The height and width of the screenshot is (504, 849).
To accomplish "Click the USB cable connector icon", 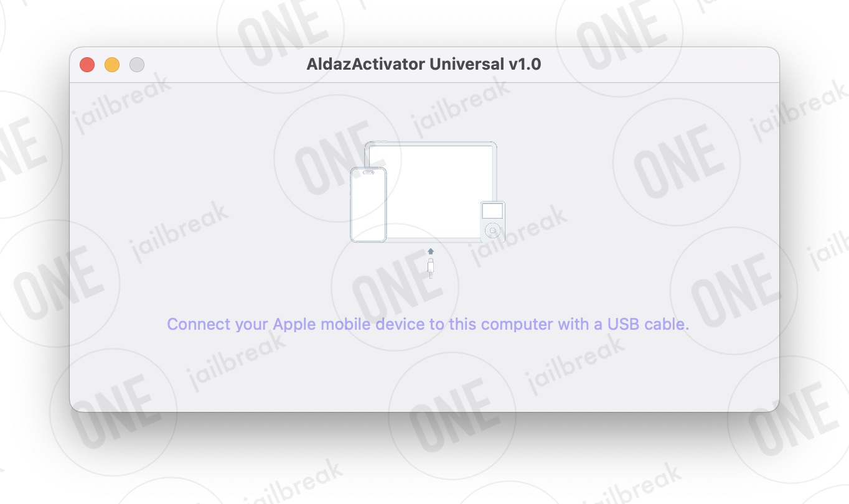I will (x=430, y=268).
